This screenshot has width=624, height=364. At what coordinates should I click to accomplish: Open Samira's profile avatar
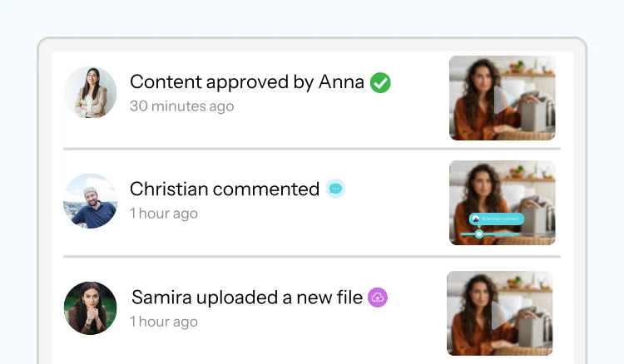tap(90, 308)
